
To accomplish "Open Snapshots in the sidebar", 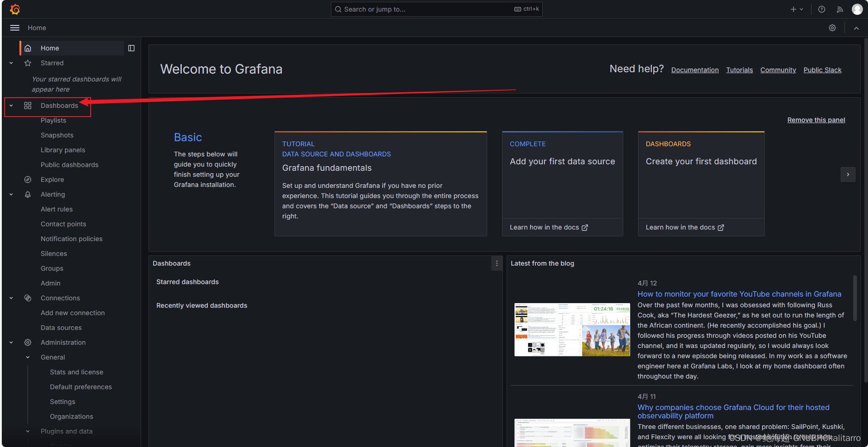I will [x=57, y=135].
